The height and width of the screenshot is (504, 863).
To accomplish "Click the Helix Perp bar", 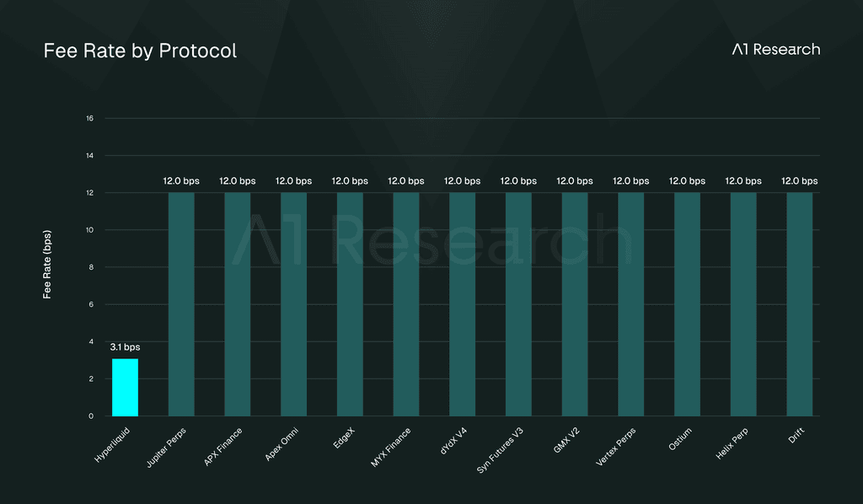I will [743, 304].
